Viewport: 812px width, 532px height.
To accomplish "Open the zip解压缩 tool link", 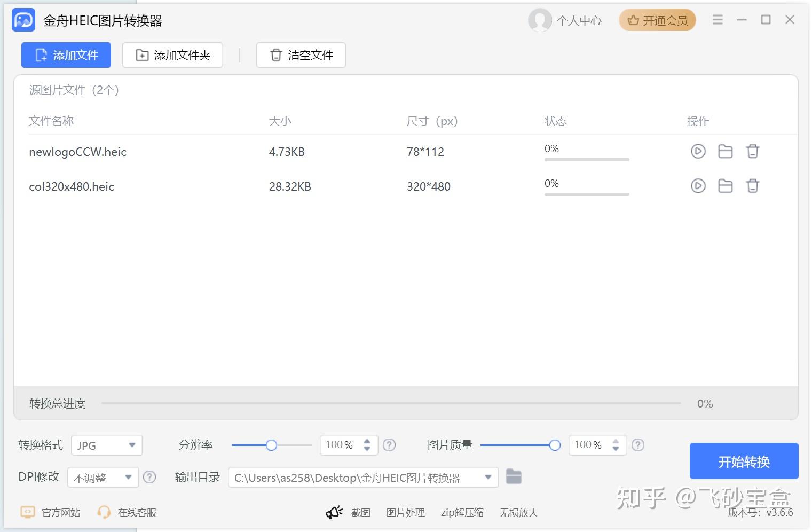I will [x=462, y=513].
